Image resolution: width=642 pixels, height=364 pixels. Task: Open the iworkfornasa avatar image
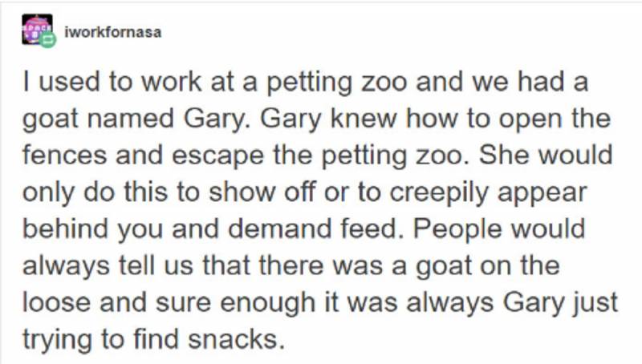pyautogui.click(x=37, y=30)
